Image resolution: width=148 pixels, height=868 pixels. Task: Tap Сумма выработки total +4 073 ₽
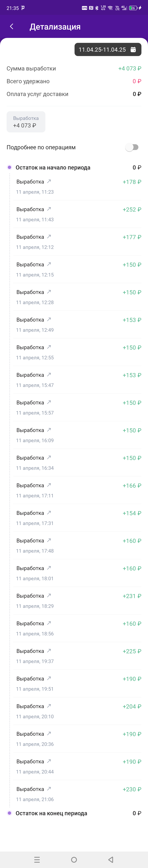coord(129,68)
